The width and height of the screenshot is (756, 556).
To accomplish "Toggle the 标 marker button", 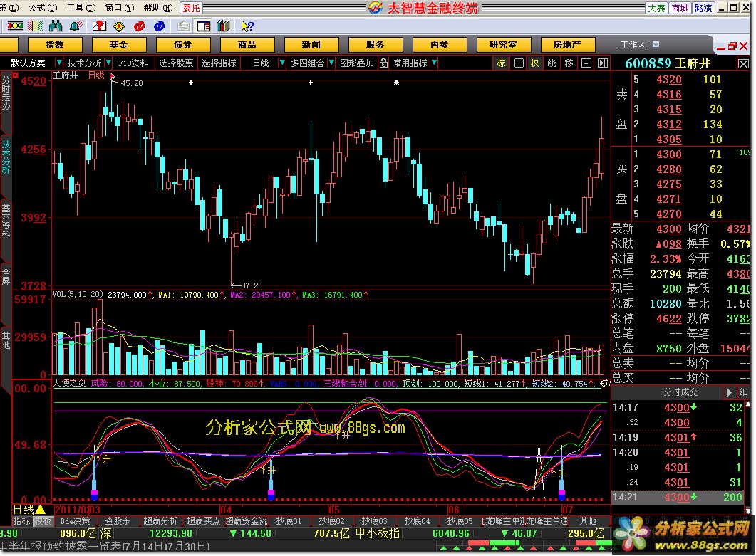I will click(502, 63).
